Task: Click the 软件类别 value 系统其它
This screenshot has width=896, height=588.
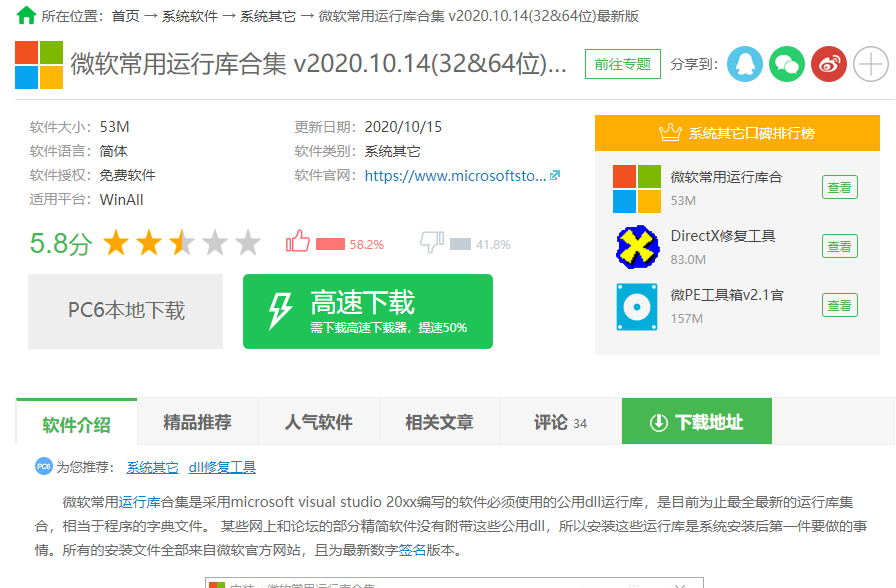Action: [x=393, y=151]
